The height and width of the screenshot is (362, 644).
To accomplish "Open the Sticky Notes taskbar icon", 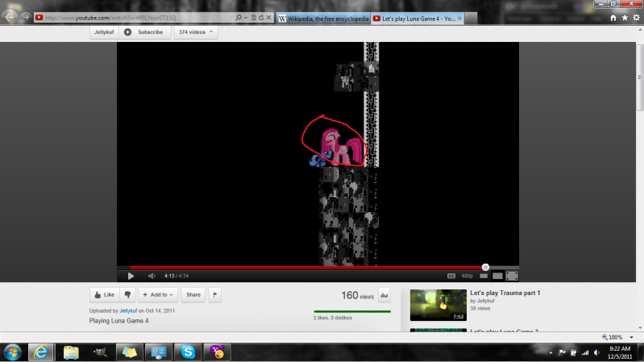I will pos(129,352).
